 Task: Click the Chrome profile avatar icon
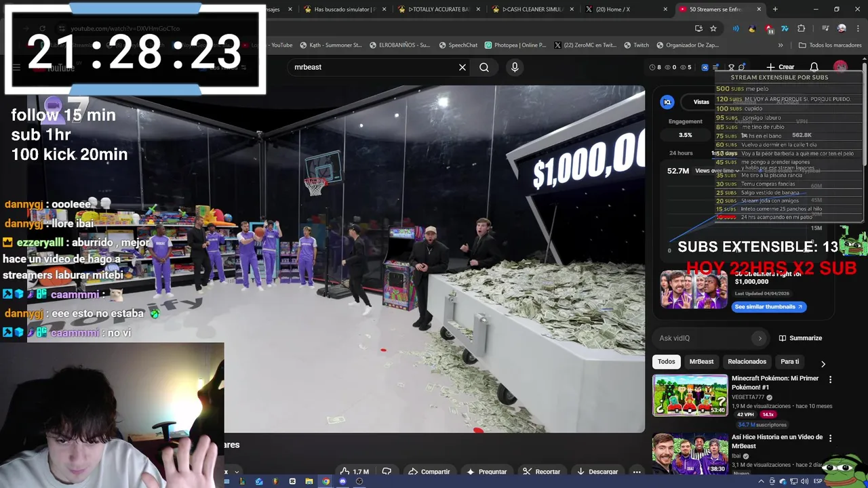842,28
